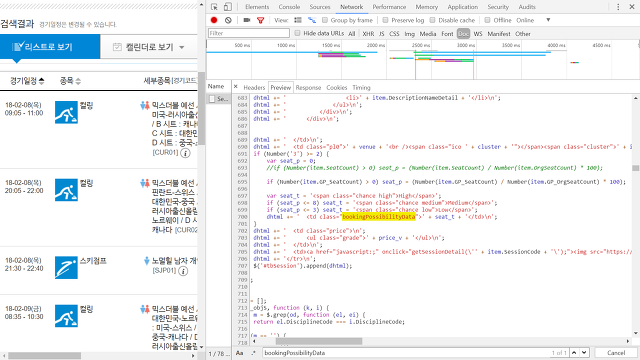Show All request types
This screenshot has height=360, width=640.
pos(351,34)
